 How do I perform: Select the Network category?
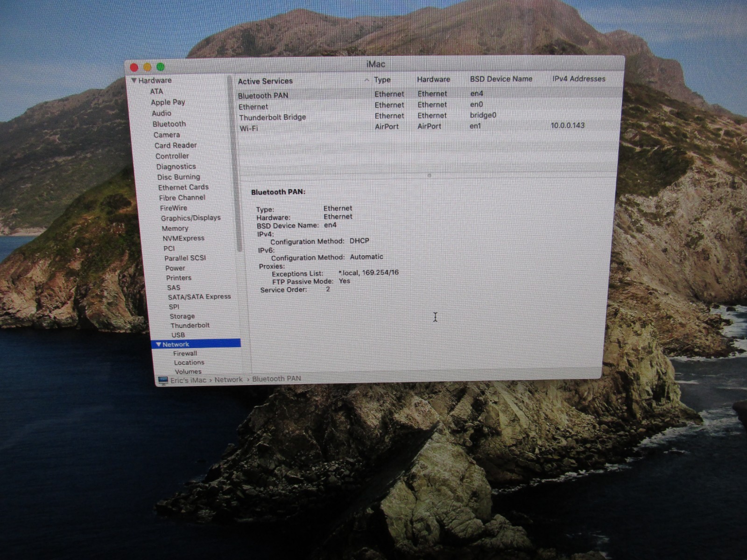pyautogui.click(x=196, y=344)
